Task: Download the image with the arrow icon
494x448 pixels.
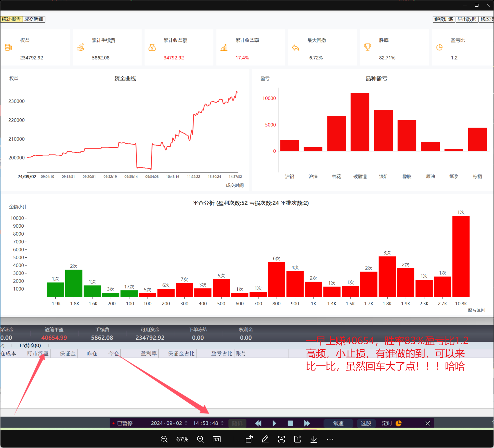Action: 314,439
